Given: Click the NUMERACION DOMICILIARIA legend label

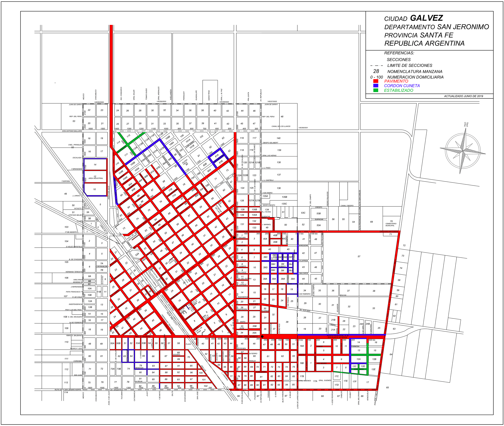Looking at the screenshot, I should tap(415, 77).
